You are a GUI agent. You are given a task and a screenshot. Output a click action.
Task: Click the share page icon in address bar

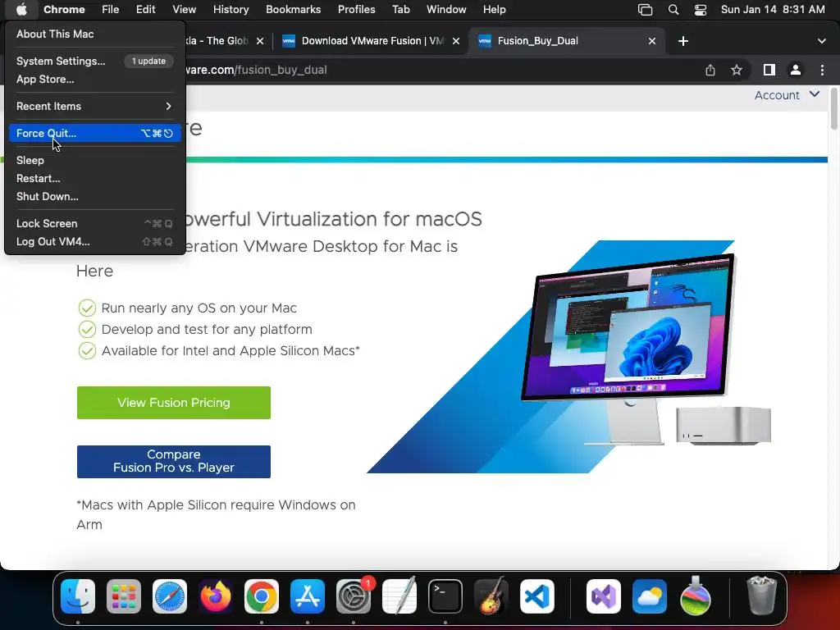pos(710,70)
